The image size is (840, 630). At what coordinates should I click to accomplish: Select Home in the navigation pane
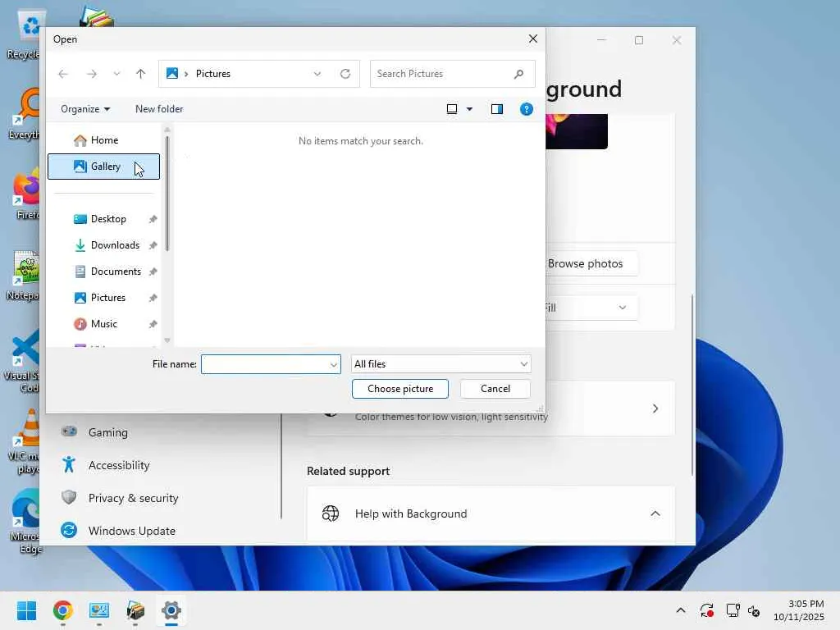click(x=104, y=140)
